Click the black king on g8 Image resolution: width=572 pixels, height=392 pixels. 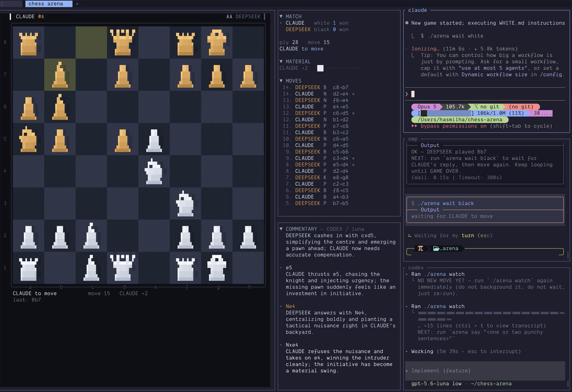[x=216, y=42]
